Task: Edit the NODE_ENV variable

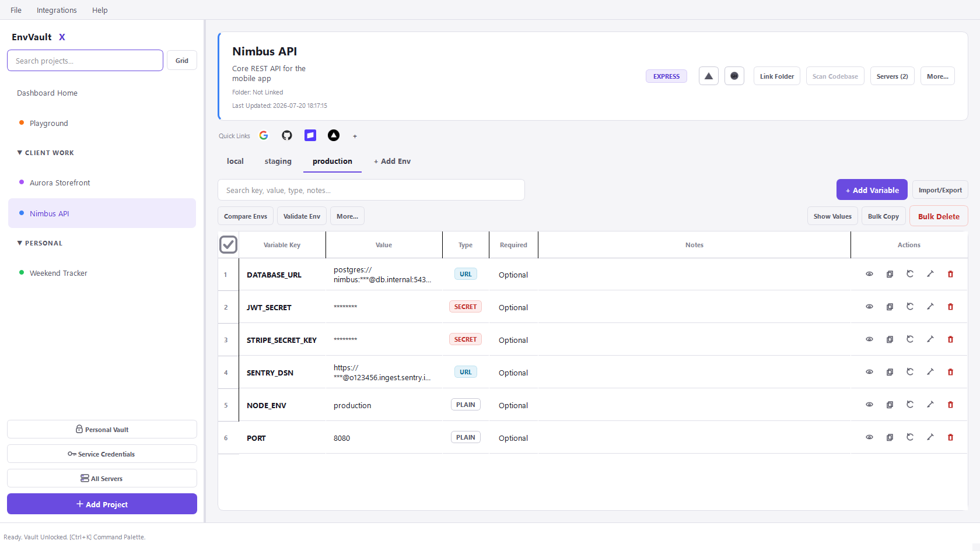Action: click(x=930, y=405)
